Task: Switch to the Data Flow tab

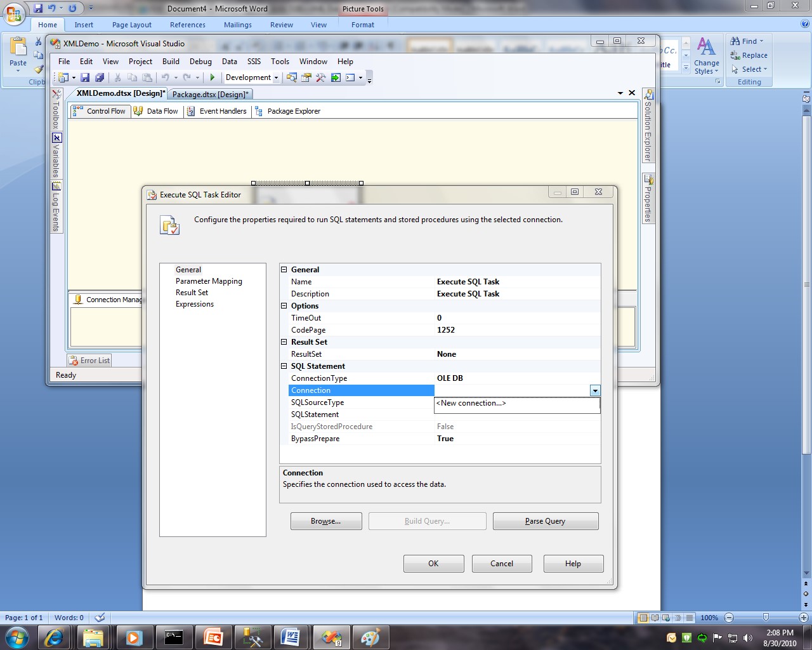Action: (156, 111)
